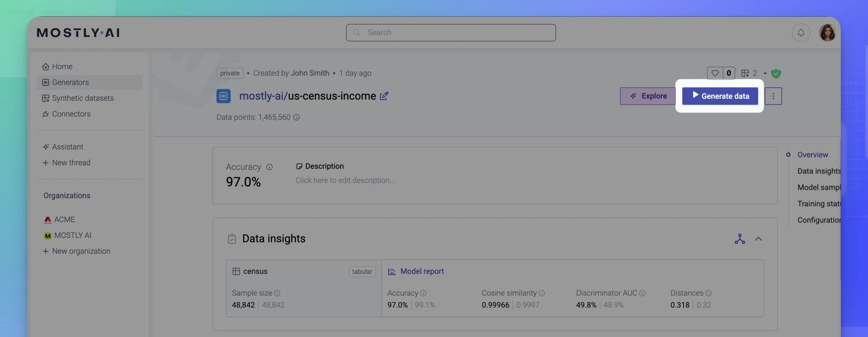This screenshot has width=868, height=337.
Task: Click the Explore button
Action: (647, 96)
